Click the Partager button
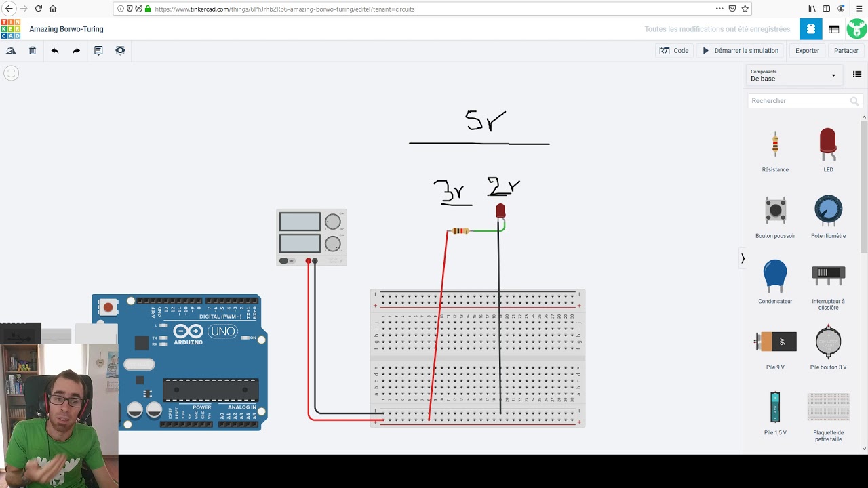868x488 pixels. click(846, 51)
